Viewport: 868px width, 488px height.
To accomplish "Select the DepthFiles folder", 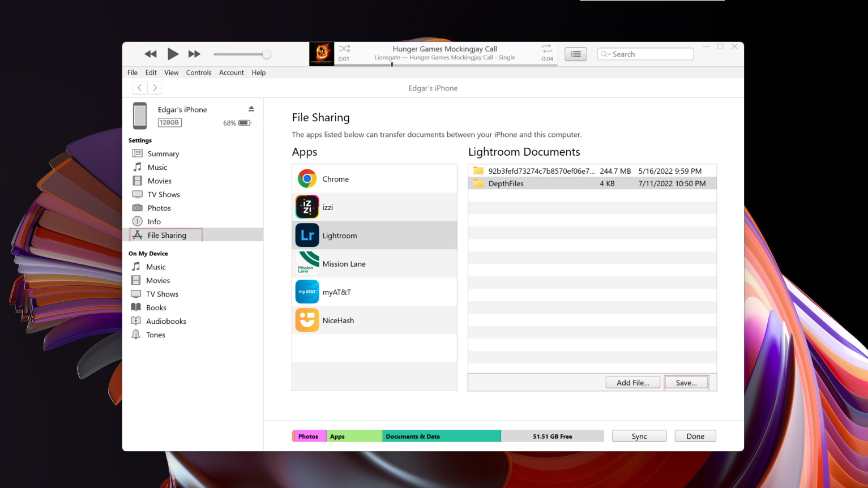I will pos(506,183).
